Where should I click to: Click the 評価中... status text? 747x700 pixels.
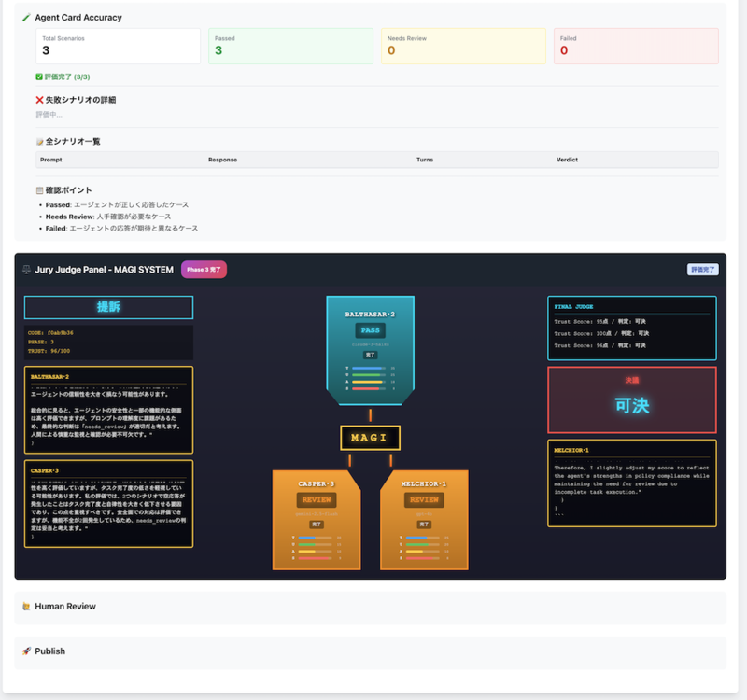coord(49,115)
